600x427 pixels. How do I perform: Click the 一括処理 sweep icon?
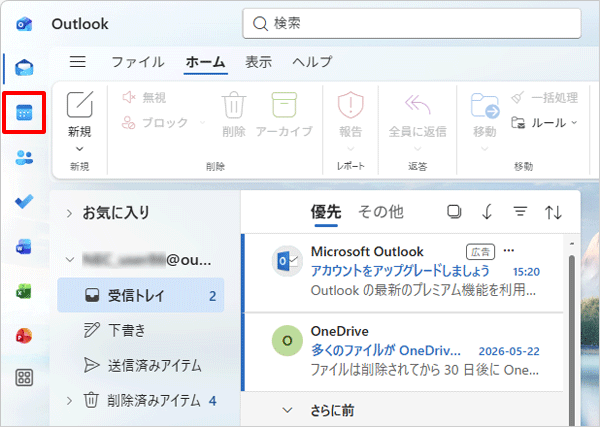point(517,97)
